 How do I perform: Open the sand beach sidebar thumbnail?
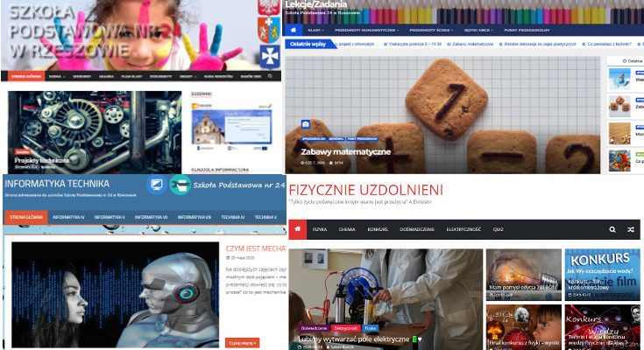pos(619,133)
